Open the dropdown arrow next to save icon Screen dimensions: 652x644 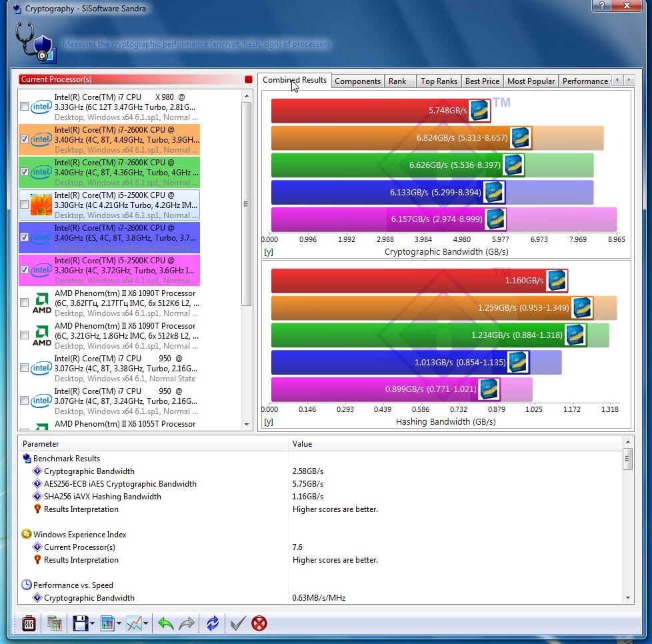(92, 623)
